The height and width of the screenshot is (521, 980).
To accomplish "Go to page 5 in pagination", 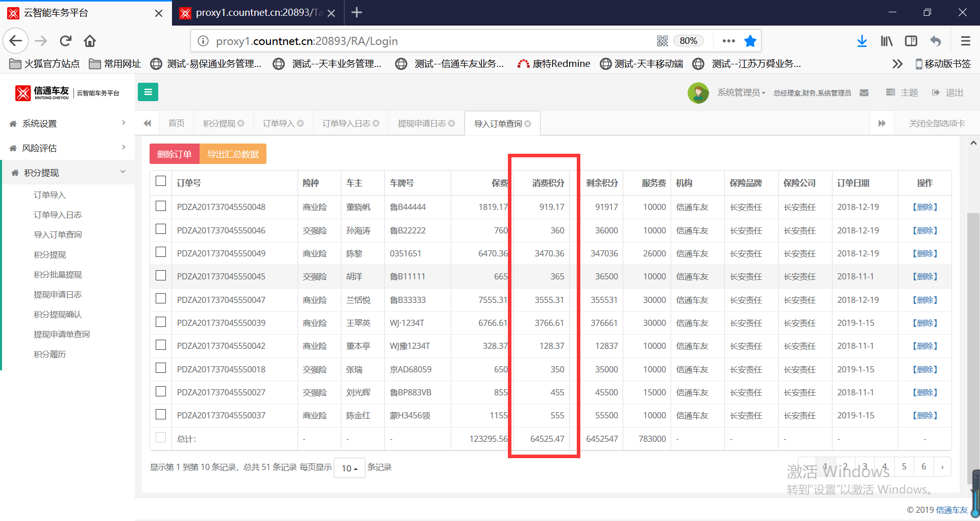I will [904, 466].
